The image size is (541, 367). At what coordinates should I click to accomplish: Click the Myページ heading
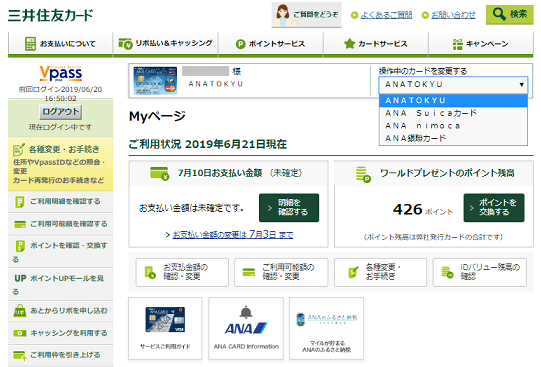(157, 116)
